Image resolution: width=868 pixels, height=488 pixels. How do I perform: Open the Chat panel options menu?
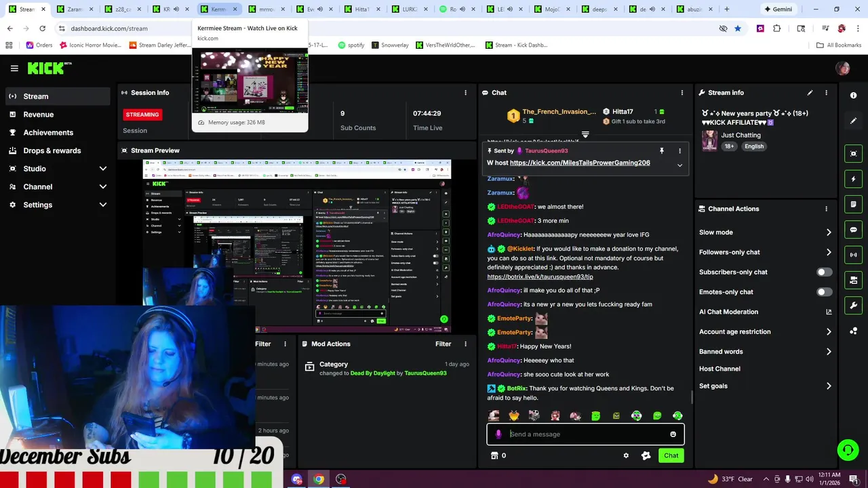click(x=682, y=93)
